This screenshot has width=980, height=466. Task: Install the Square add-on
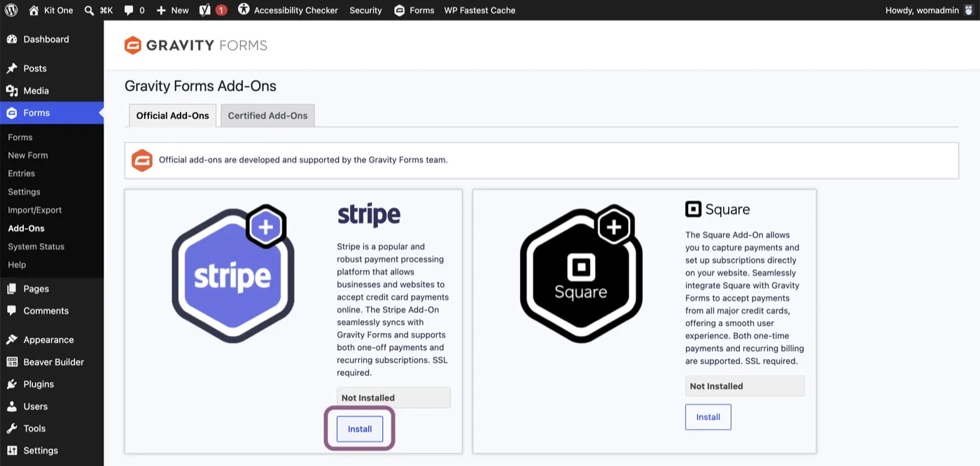coord(708,417)
